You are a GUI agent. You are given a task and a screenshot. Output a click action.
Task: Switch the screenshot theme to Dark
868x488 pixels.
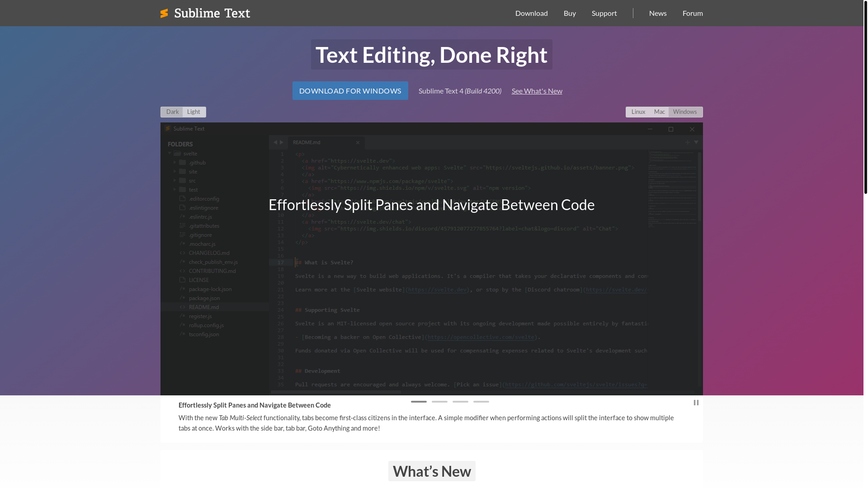(172, 112)
